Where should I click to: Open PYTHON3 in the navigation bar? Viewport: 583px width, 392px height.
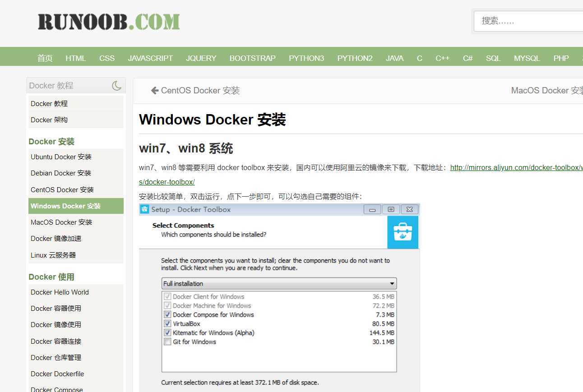click(306, 58)
